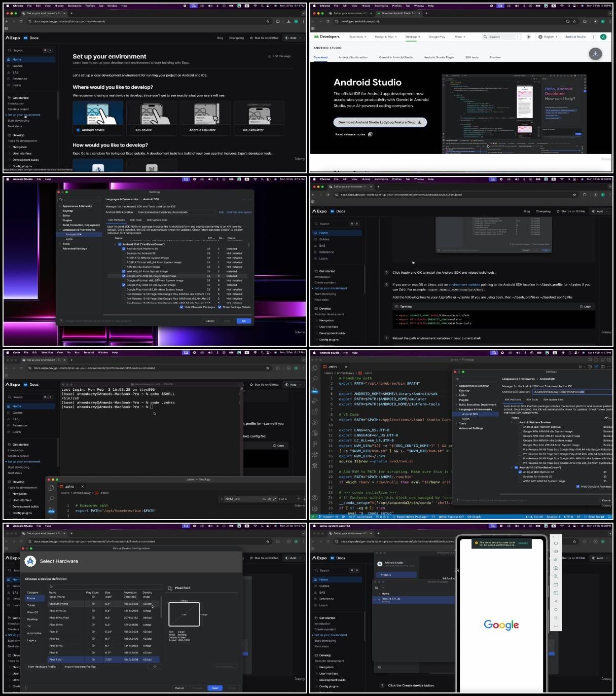
Task: Choose the iOS device development option
Action: tap(152, 118)
